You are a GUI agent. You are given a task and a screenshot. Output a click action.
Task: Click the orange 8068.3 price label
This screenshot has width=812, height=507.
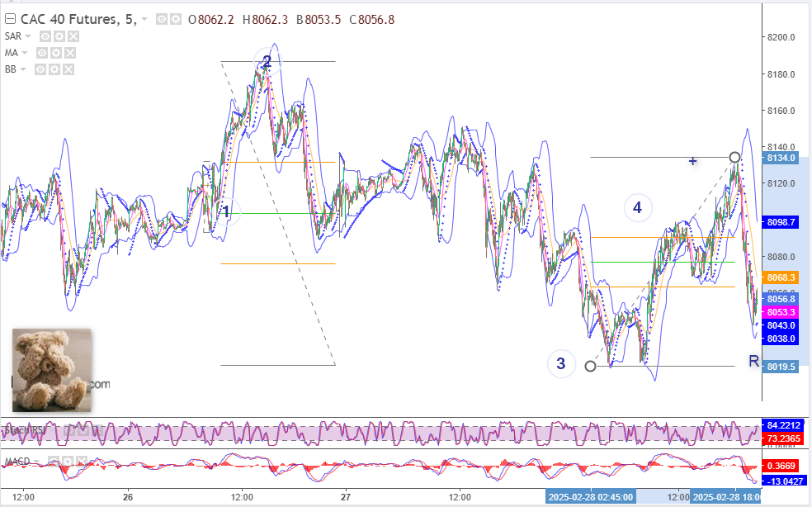point(780,278)
